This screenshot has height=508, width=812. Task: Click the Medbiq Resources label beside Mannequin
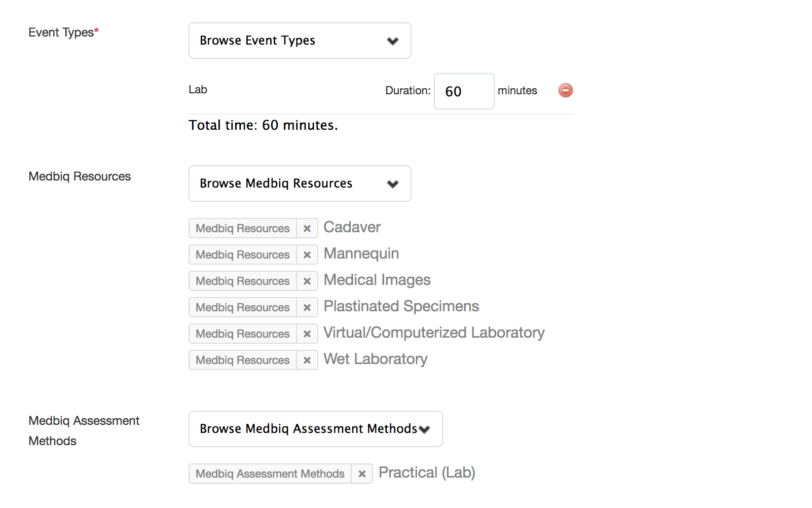pos(243,255)
